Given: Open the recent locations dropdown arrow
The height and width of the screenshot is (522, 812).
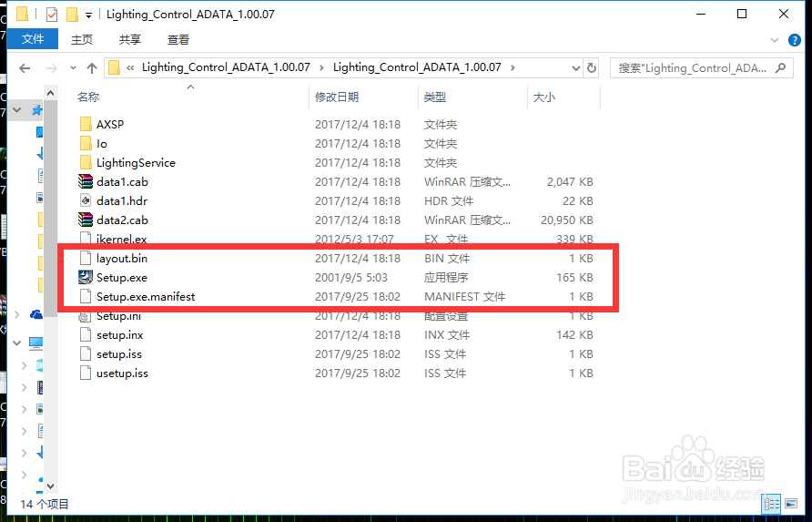Looking at the screenshot, I should [73, 68].
